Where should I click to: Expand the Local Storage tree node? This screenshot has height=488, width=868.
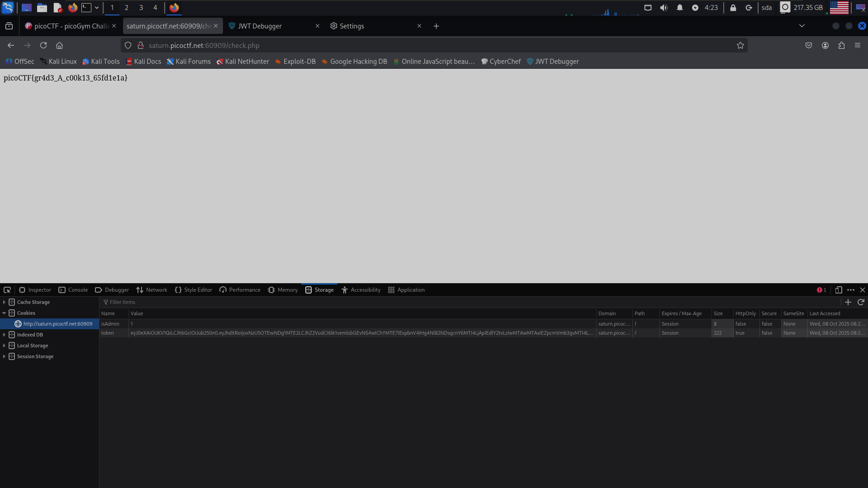pyautogui.click(x=5, y=346)
